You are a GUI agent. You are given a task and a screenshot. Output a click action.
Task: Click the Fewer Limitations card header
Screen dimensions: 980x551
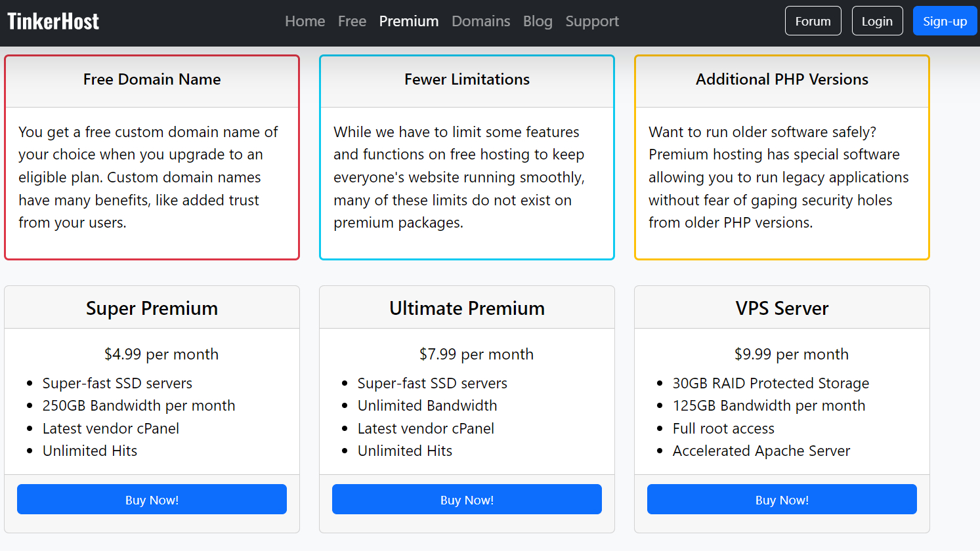pos(467,79)
